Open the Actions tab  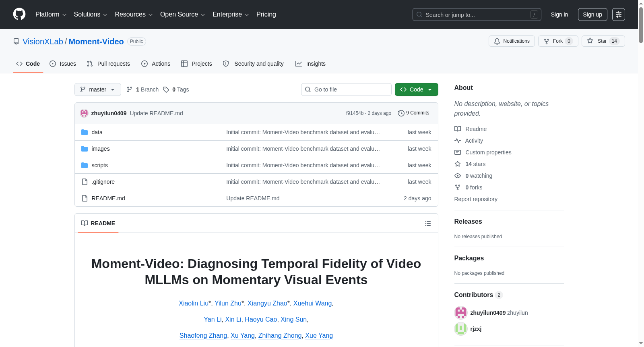(156, 64)
